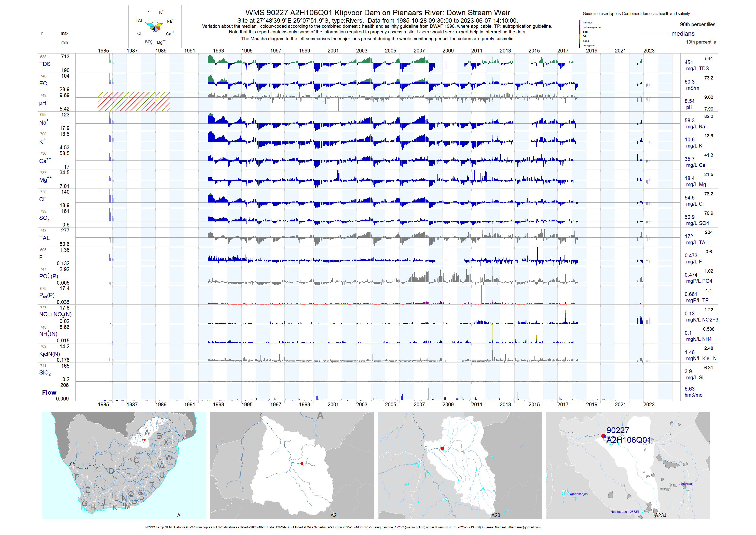Click the red site marker on South Africa map
This screenshot has width=756, height=535.
coord(144,440)
